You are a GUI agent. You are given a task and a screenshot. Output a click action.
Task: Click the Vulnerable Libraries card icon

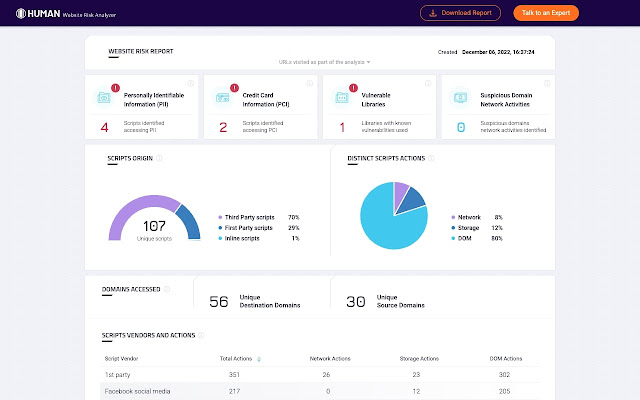342,98
